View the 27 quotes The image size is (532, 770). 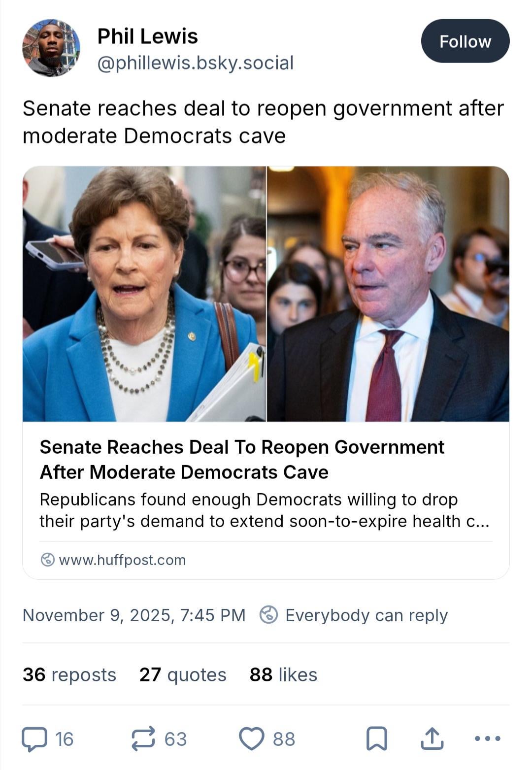click(x=183, y=674)
